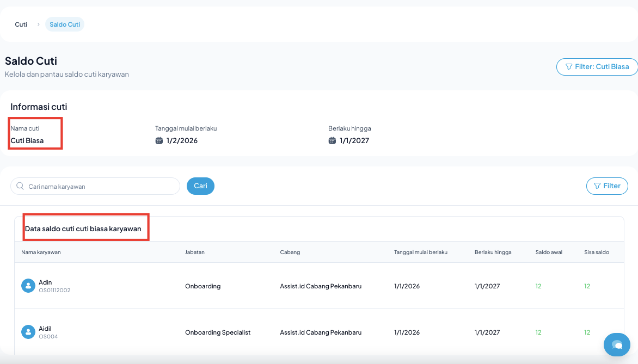
Task: Sort by Nama karyawan column header
Action: 41,252
